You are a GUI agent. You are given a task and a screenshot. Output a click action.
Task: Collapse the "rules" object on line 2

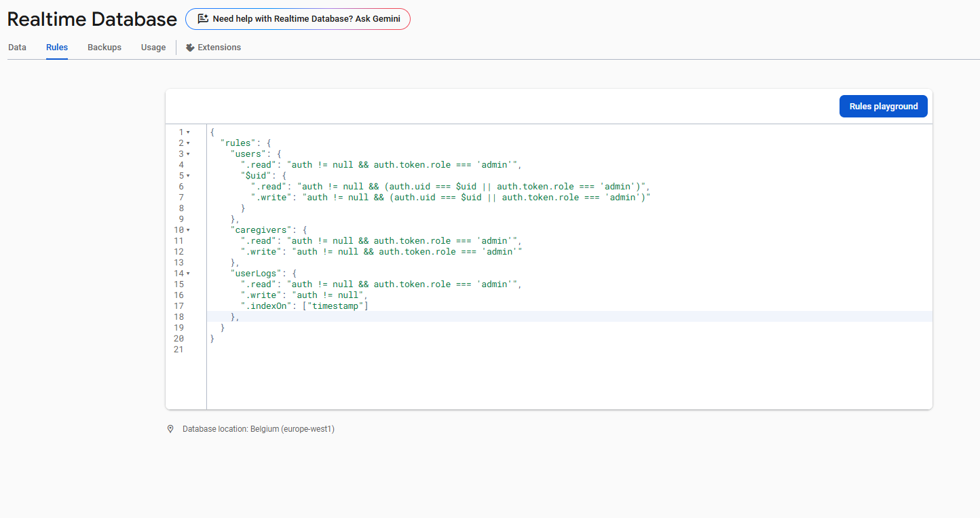(187, 143)
